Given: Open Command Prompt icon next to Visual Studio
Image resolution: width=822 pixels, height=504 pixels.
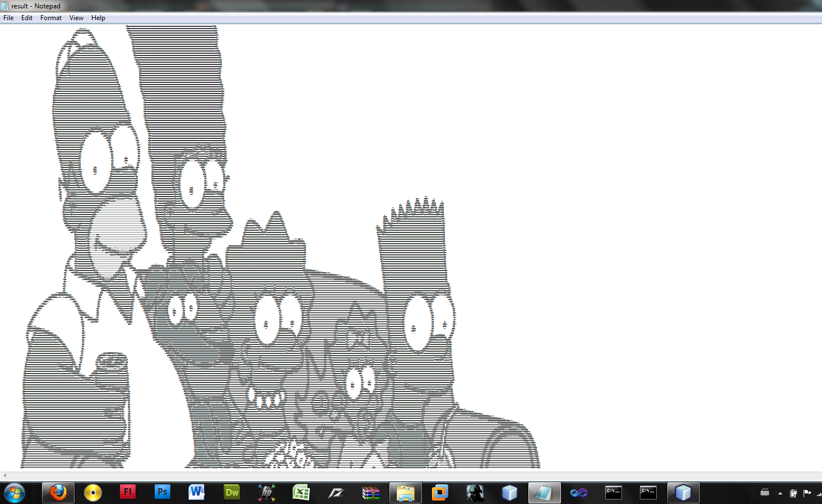Looking at the screenshot, I should point(614,493).
